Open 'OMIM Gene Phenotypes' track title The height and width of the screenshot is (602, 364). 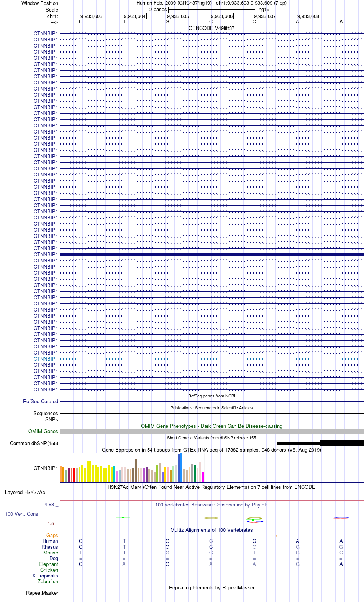click(212, 426)
